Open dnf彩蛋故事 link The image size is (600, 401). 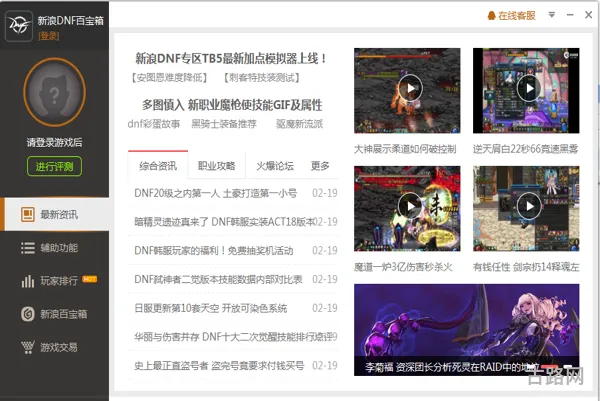(154, 124)
